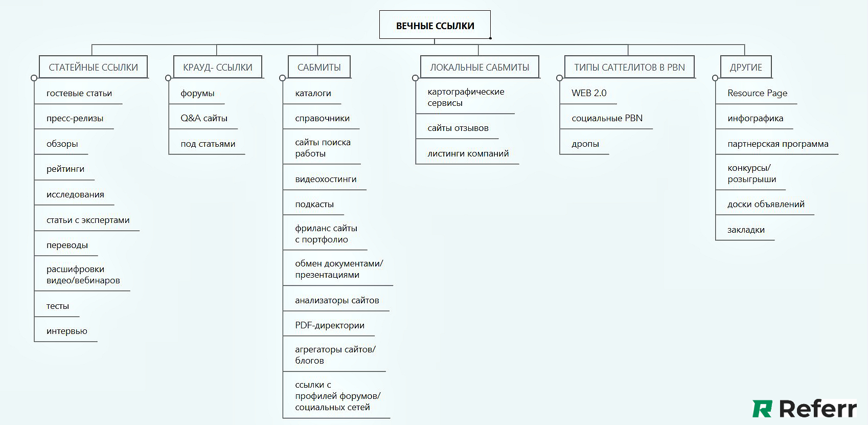This screenshot has height=425, width=868.
Task: Select the Resource Page item
Action: (x=757, y=93)
